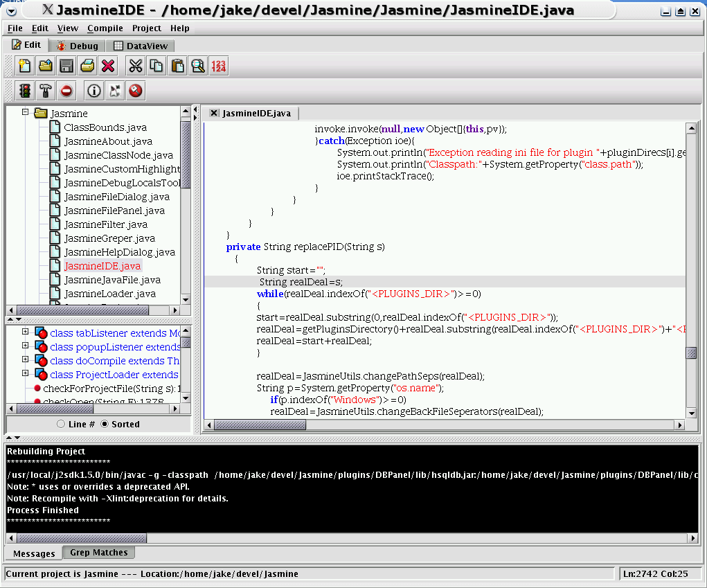The image size is (707, 588).
Task: Select the 'Line #' radio button
Action: pyautogui.click(x=62, y=424)
